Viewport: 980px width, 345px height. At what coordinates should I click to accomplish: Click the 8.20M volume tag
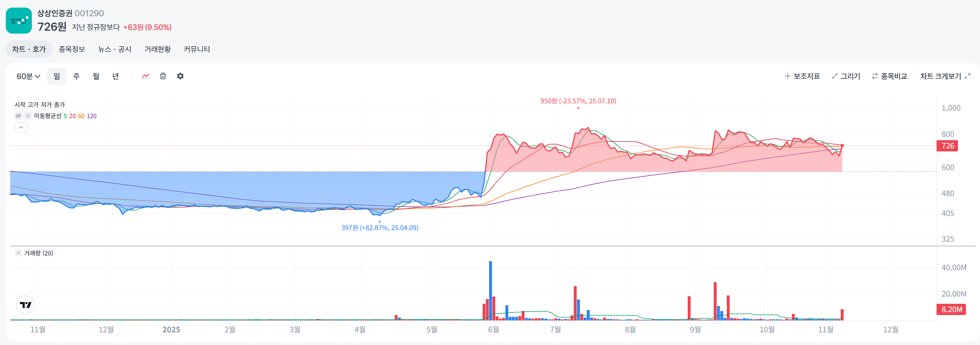[x=951, y=309]
